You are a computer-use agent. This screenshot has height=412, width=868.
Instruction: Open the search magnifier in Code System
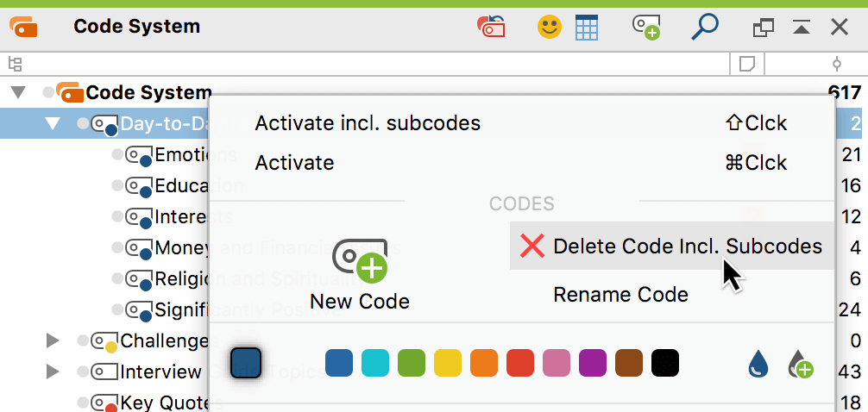705,27
